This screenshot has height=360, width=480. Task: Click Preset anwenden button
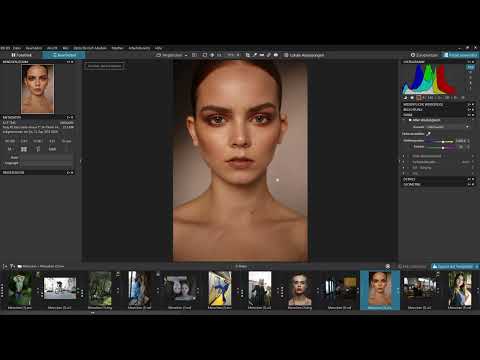point(460,55)
